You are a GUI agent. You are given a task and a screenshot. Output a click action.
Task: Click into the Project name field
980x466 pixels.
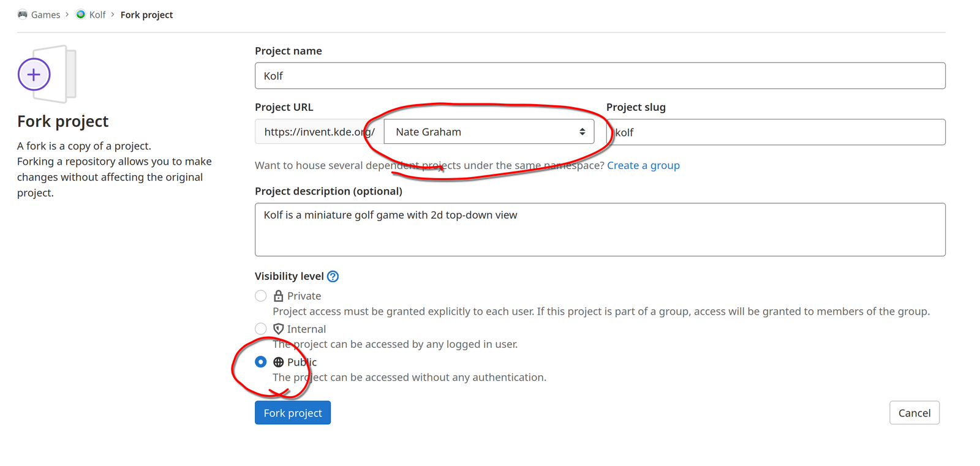[x=600, y=76]
